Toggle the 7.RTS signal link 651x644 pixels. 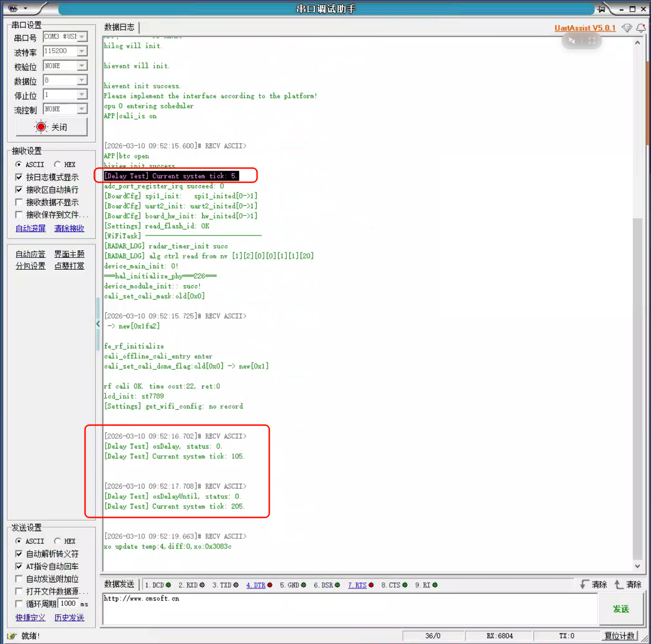pyautogui.click(x=357, y=585)
